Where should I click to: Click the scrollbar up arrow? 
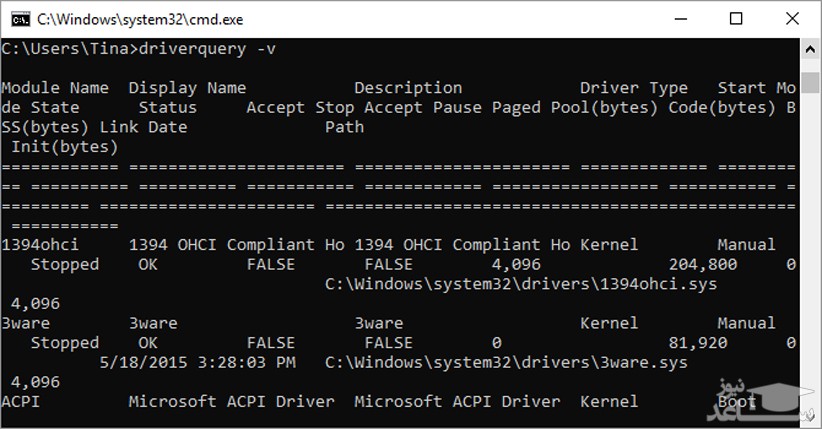(x=811, y=47)
